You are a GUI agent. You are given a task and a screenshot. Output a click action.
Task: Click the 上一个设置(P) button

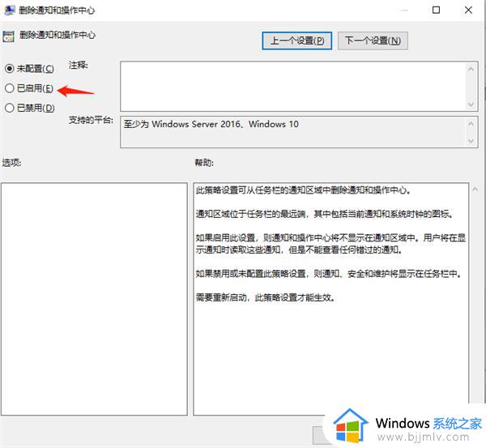coord(297,41)
